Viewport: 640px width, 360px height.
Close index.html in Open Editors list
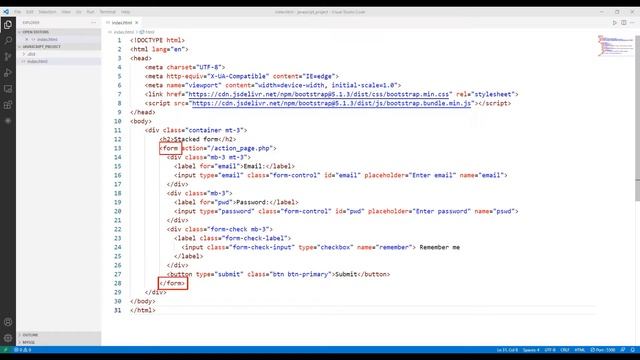pos(27,40)
